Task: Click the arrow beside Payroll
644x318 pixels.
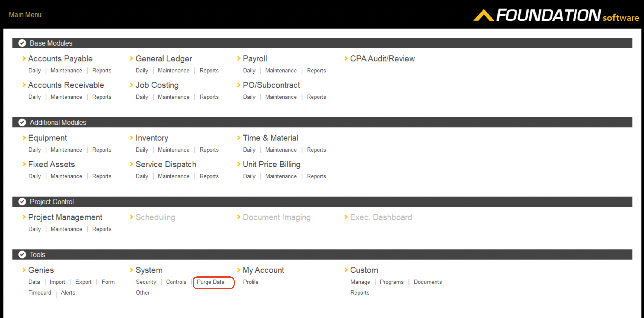Action: 239,59
